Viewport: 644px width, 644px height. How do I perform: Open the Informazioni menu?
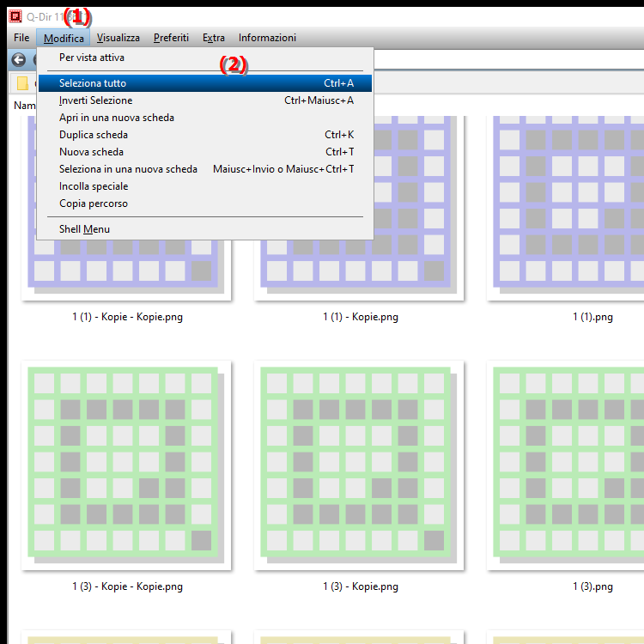tap(267, 38)
